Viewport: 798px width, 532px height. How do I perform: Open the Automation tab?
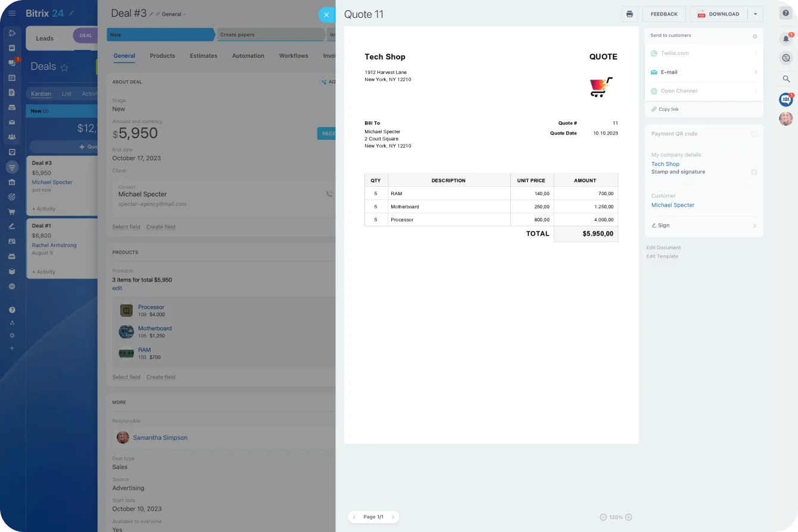pos(248,56)
